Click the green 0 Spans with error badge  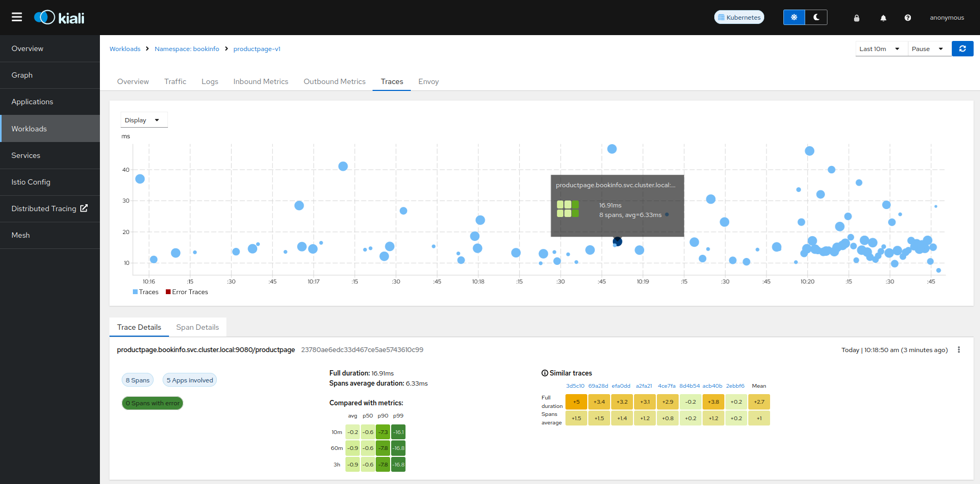tap(153, 403)
